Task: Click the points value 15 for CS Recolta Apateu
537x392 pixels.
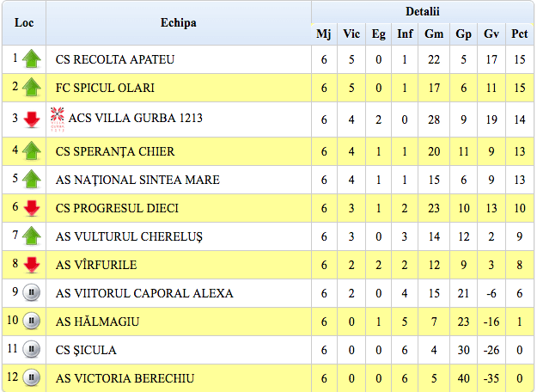Action: coord(519,59)
